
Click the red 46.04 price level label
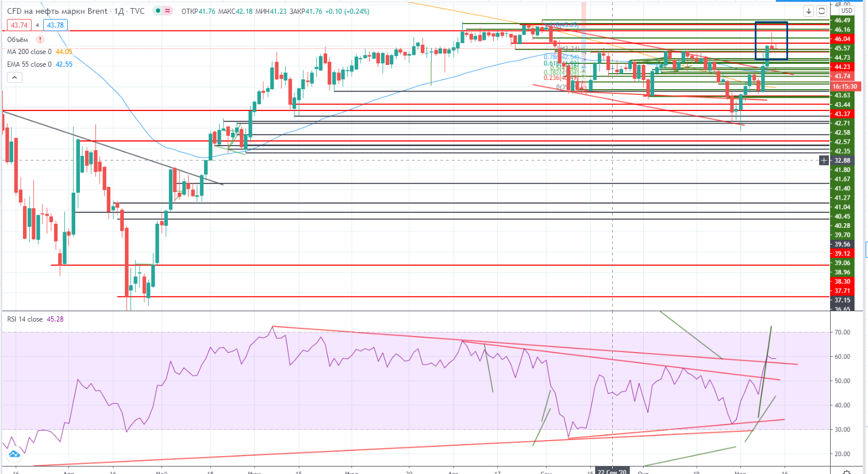[842, 39]
